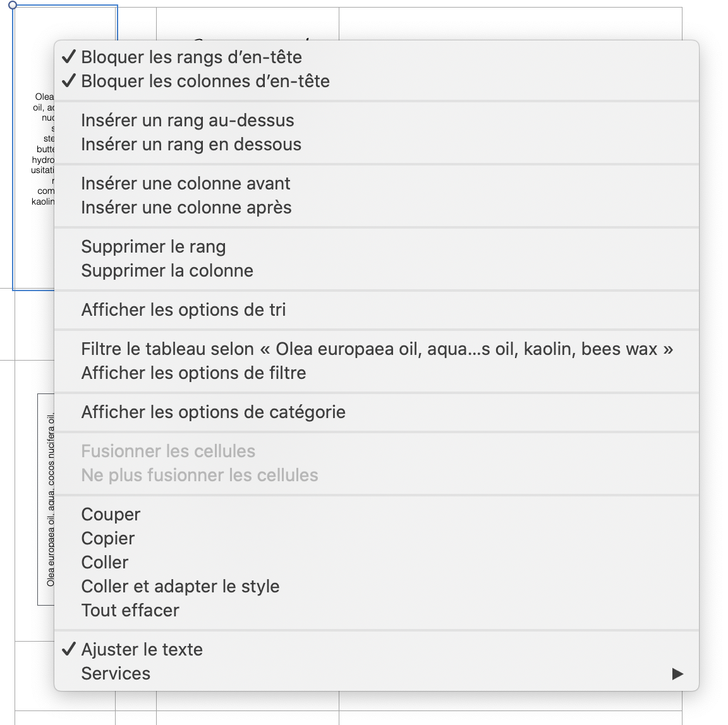Screen dimensions: 728x725
Task: Open Afficher les options de catégorie
Action: click(x=214, y=412)
